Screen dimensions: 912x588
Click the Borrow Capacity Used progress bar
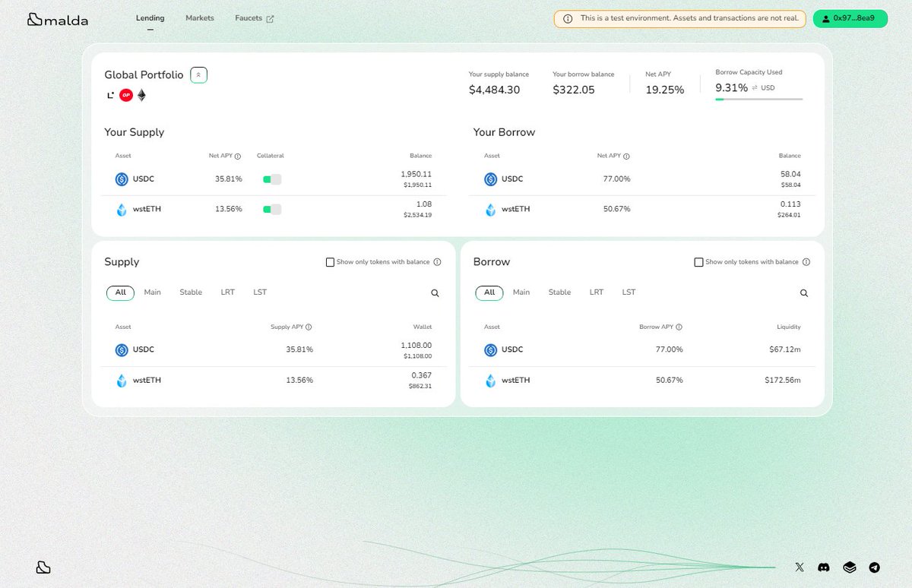point(758,99)
